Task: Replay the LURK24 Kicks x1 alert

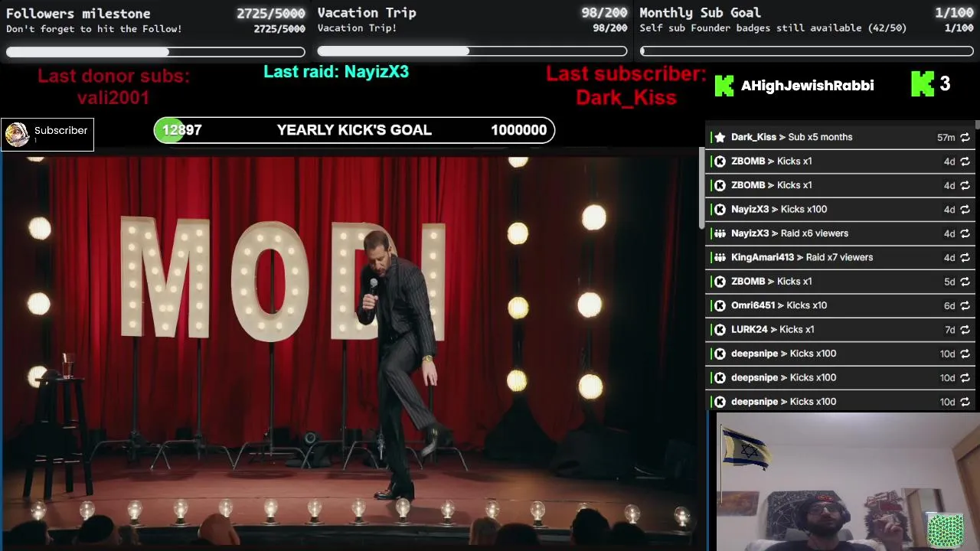Action: (965, 329)
